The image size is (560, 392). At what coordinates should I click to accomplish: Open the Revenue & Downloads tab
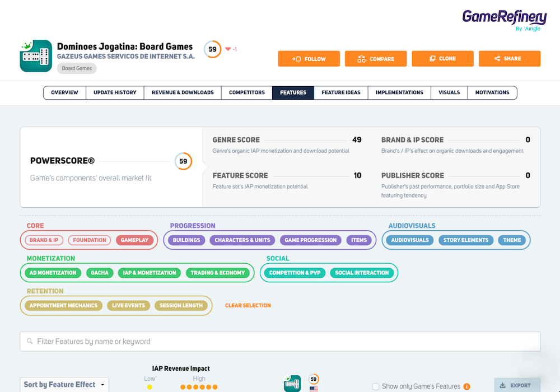[183, 92]
